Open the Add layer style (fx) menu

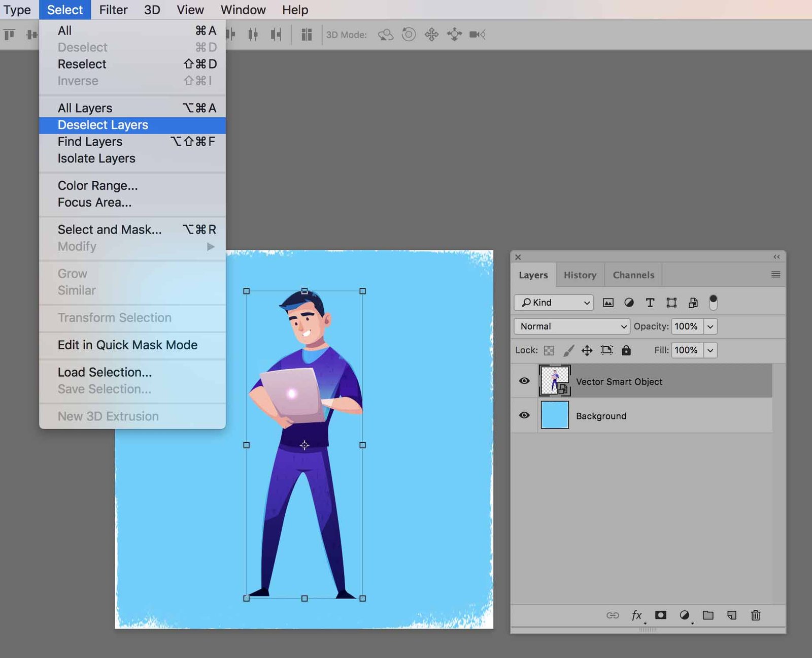pos(636,615)
